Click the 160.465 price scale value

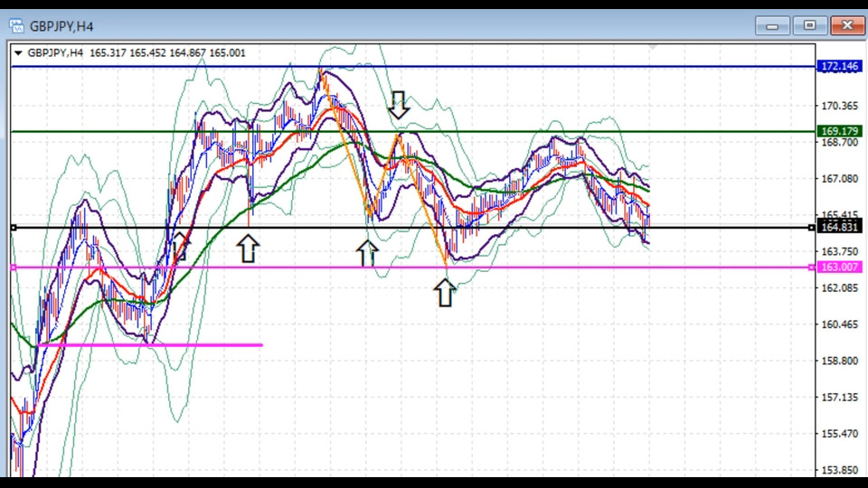click(x=839, y=324)
